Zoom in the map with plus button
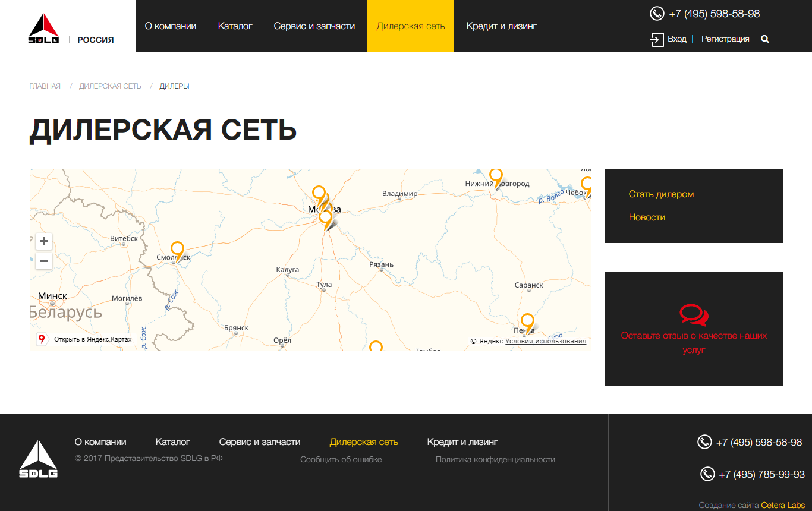 pyautogui.click(x=44, y=241)
